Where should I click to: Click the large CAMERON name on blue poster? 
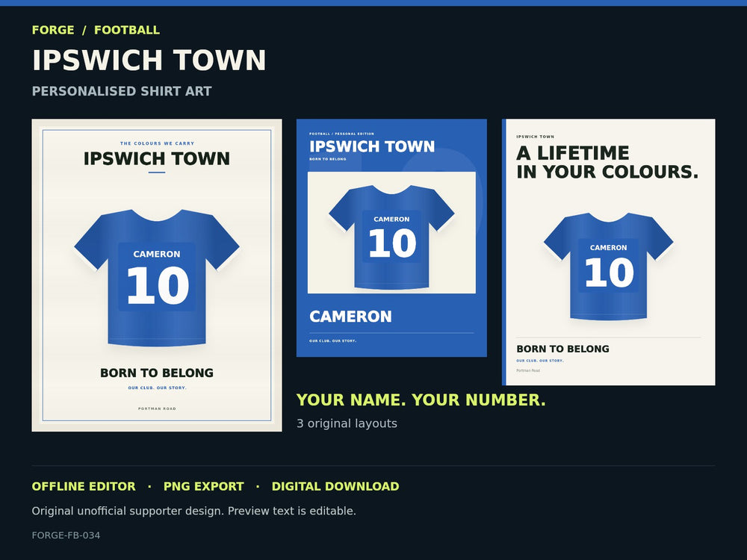click(350, 316)
